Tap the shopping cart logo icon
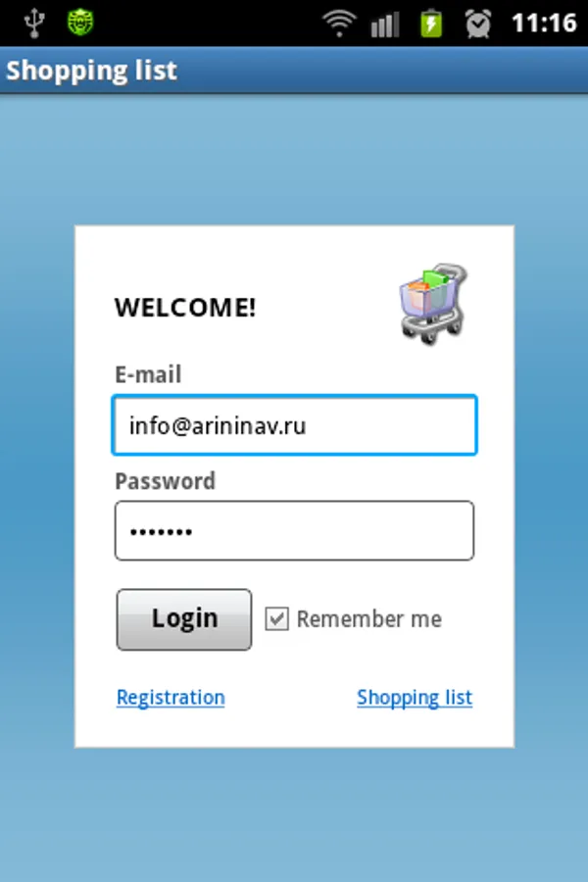The height and width of the screenshot is (882, 588). click(433, 304)
